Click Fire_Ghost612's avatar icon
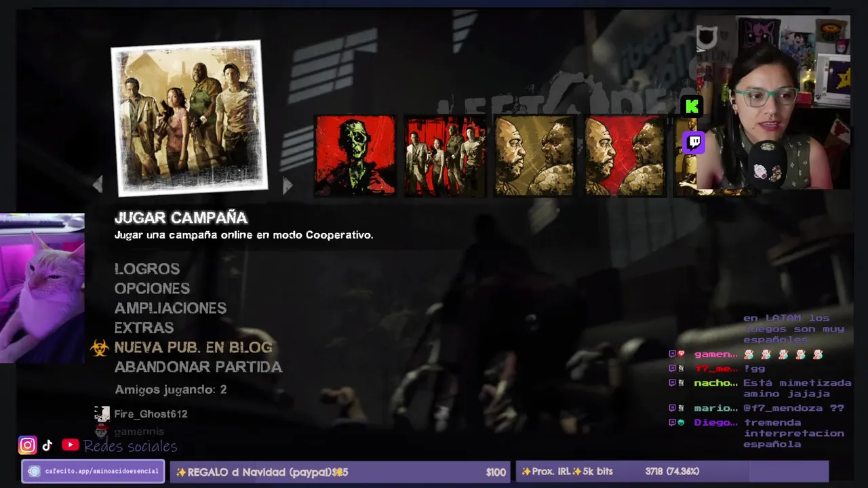Image resolution: width=868 pixels, height=488 pixels. [x=102, y=414]
